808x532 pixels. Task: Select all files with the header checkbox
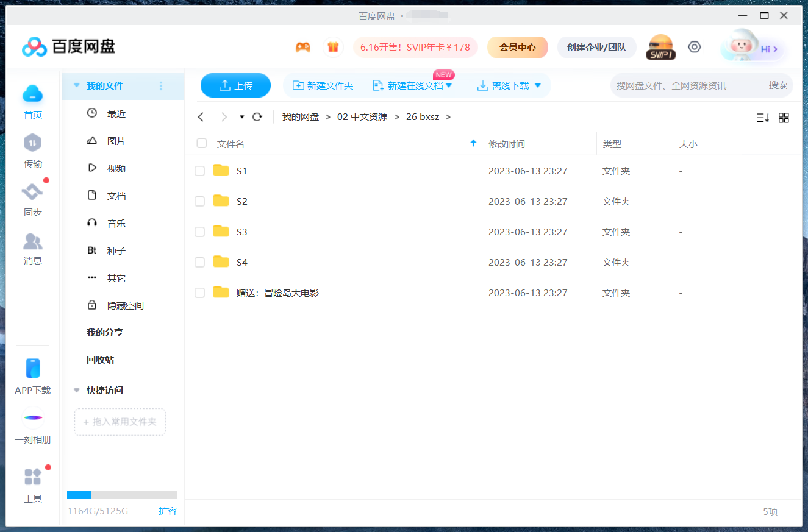click(x=201, y=143)
